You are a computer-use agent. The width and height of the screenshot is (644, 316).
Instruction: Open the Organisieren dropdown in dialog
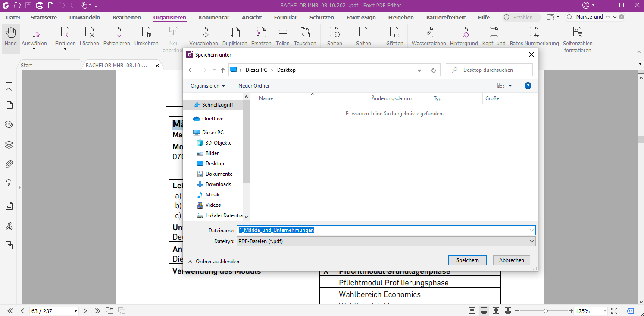pyautogui.click(x=208, y=86)
